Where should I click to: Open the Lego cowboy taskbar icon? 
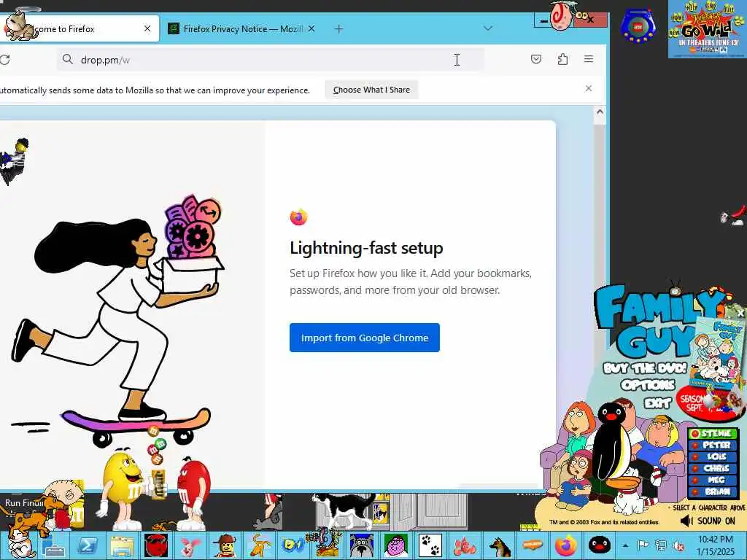225,545
